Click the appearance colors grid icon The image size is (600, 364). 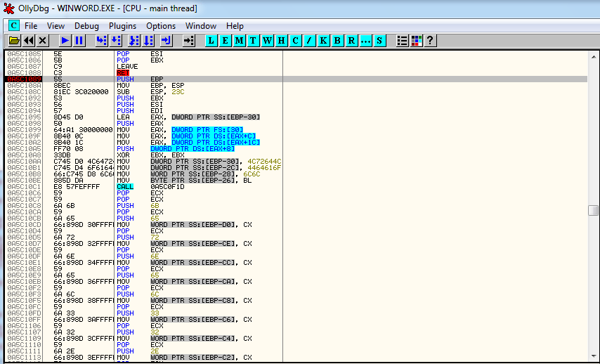[x=416, y=40]
